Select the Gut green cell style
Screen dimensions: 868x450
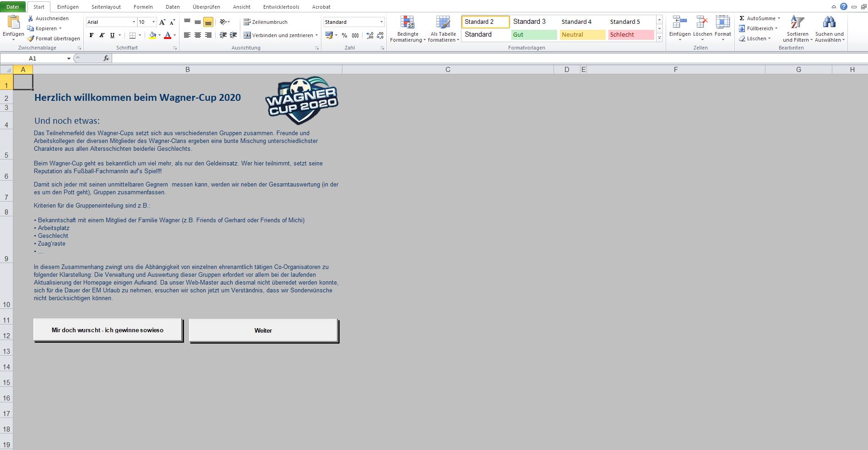[x=534, y=35]
